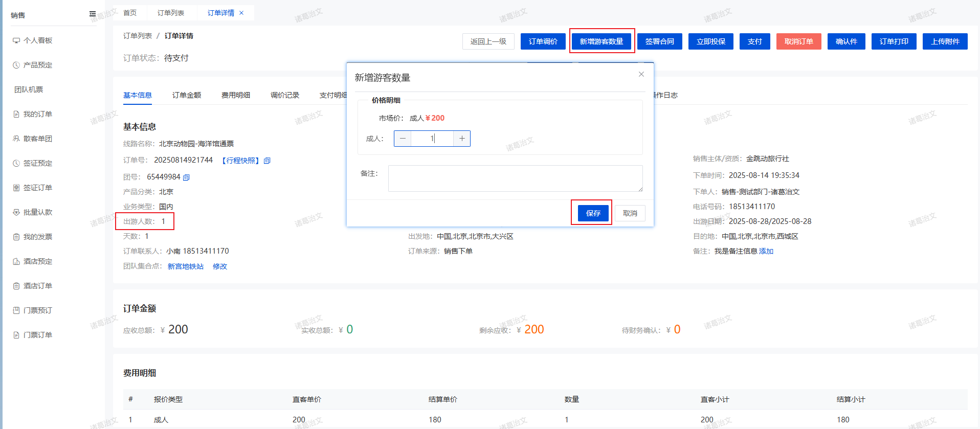Screen dimensions: 980x429
Task: Click the 酒店预定 building icon
Action: point(16,261)
